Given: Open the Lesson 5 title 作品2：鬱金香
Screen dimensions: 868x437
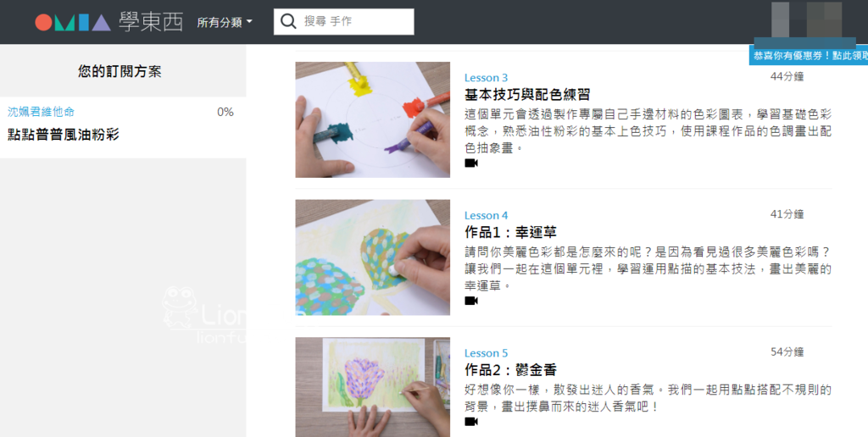Looking at the screenshot, I should [510, 369].
